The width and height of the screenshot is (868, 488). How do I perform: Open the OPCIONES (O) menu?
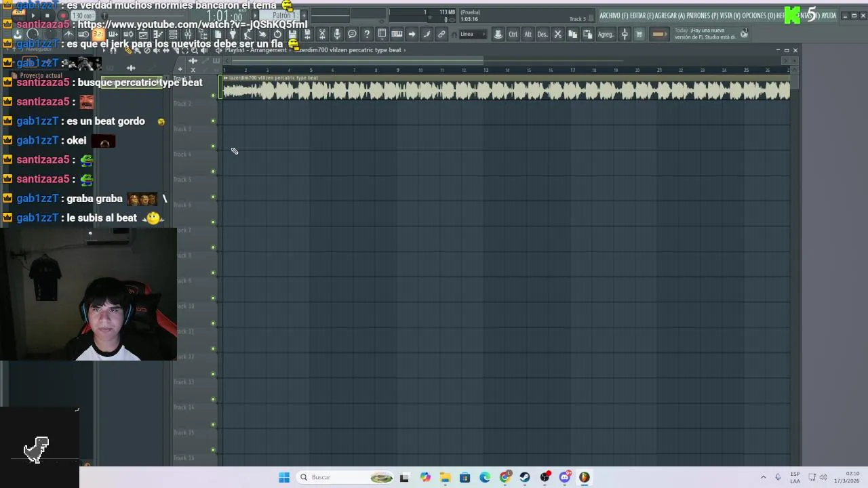758,16
